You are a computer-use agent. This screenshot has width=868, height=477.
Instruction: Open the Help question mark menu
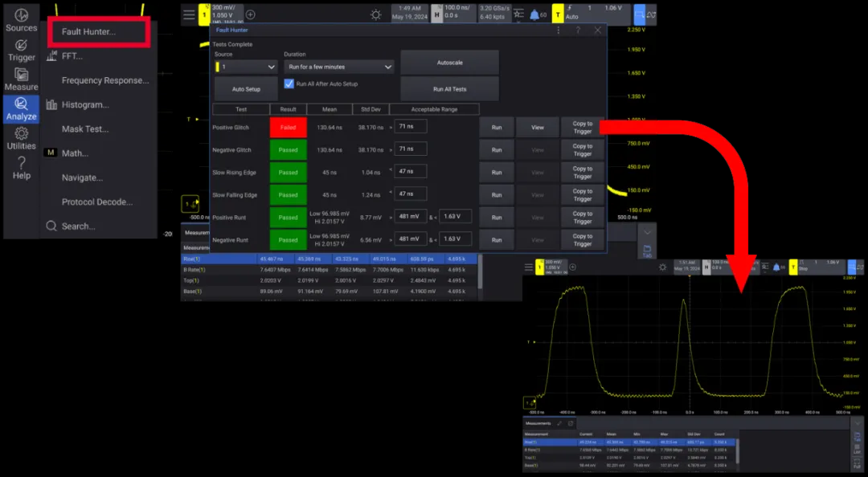(x=22, y=167)
